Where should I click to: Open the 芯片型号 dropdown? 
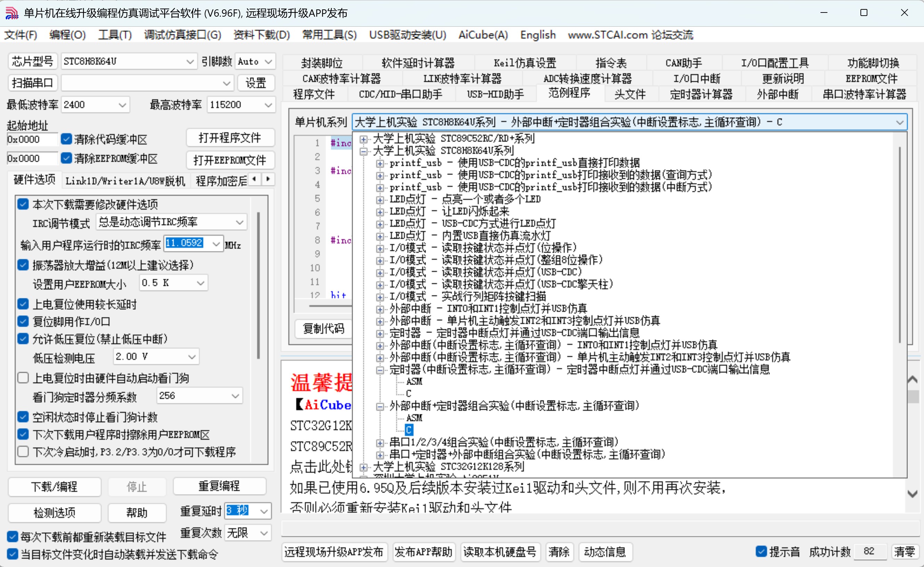(x=190, y=61)
